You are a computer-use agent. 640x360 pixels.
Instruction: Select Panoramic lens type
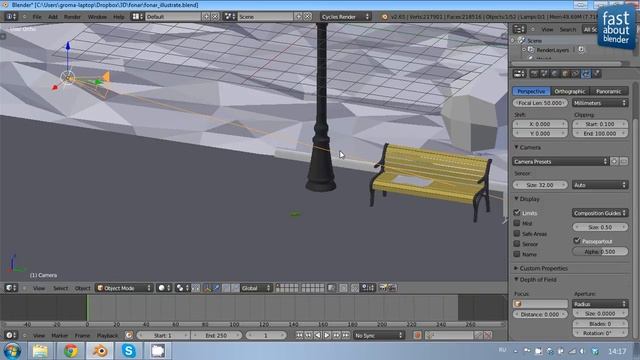tap(608, 91)
